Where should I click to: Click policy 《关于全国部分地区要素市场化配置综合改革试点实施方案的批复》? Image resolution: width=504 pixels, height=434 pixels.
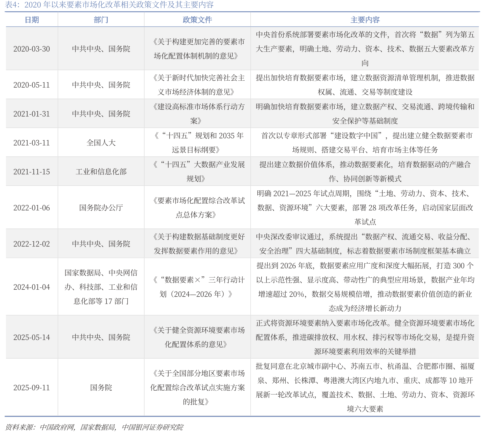197,388
